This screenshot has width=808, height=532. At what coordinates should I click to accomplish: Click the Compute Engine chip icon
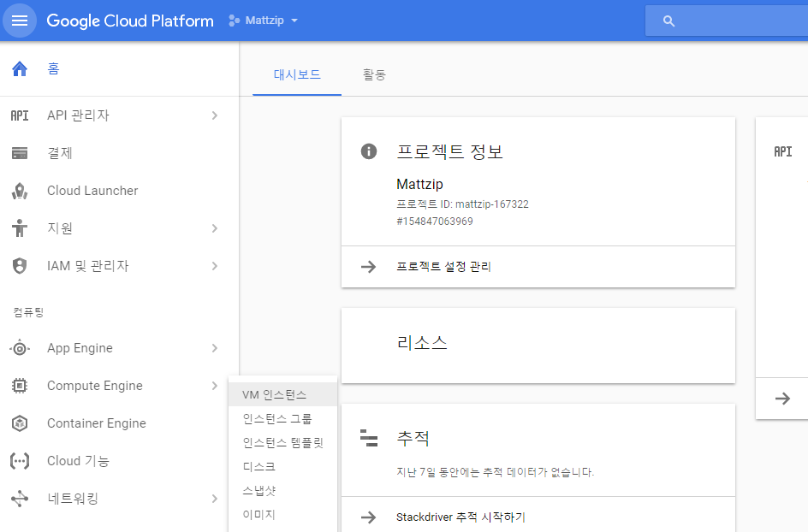(20, 386)
